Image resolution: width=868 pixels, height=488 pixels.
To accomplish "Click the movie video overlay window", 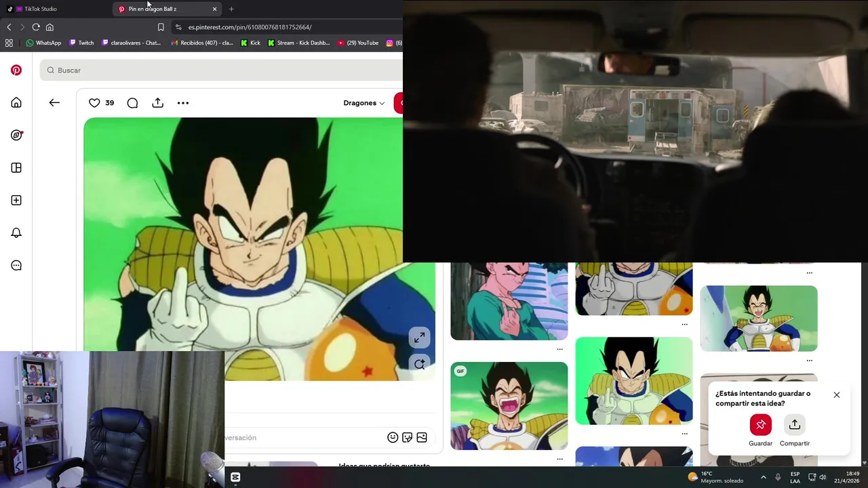I will (635, 131).
